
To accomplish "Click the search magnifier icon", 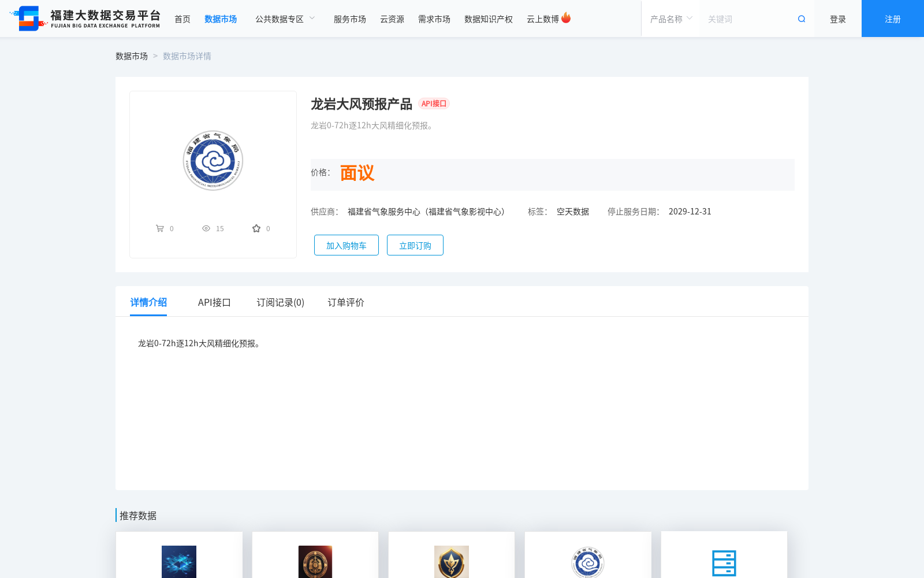I will click(802, 19).
